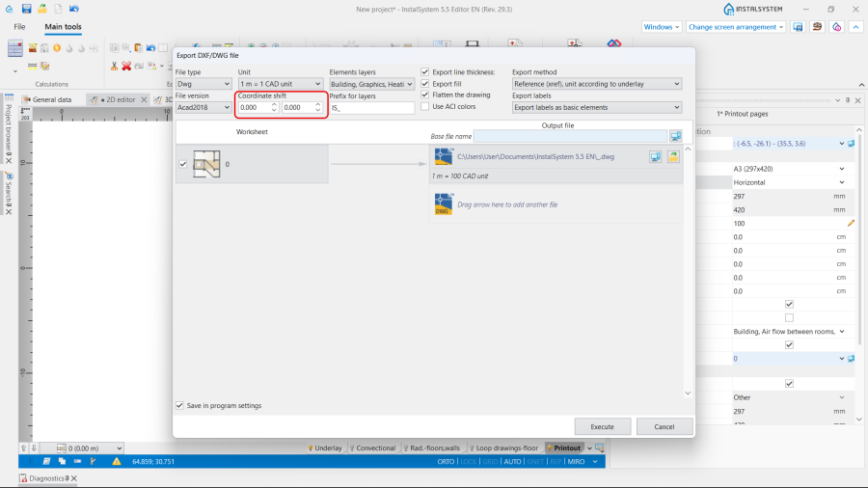Click the pencil edit icon beside value 100

851,224
